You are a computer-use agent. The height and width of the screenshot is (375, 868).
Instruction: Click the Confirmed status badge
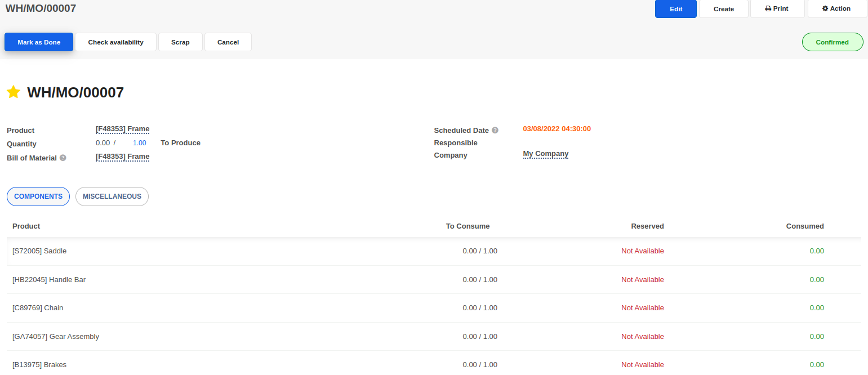(832, 42)
